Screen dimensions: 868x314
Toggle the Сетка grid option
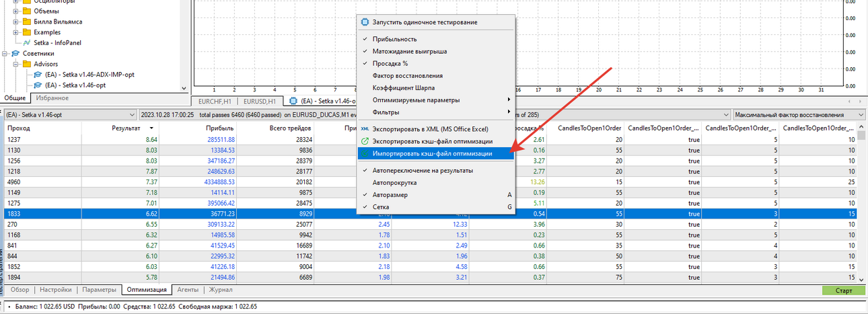pos(382,207)
